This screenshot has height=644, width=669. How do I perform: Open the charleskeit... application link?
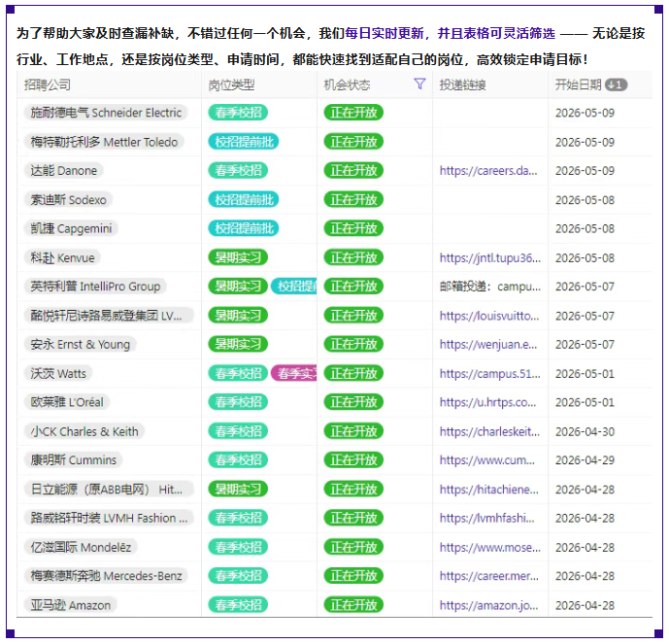click(x=489, y=432)
